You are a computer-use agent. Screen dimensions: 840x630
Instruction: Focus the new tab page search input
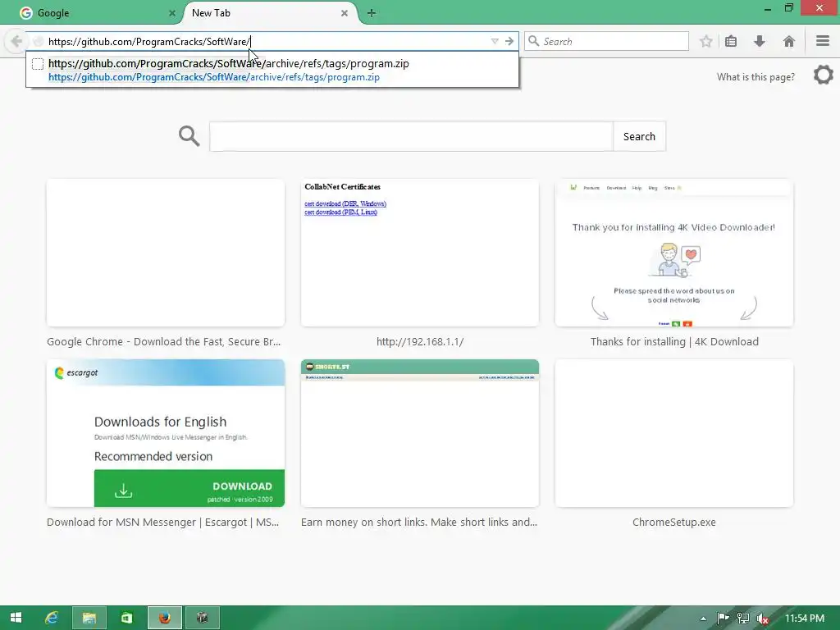[412, 137]
